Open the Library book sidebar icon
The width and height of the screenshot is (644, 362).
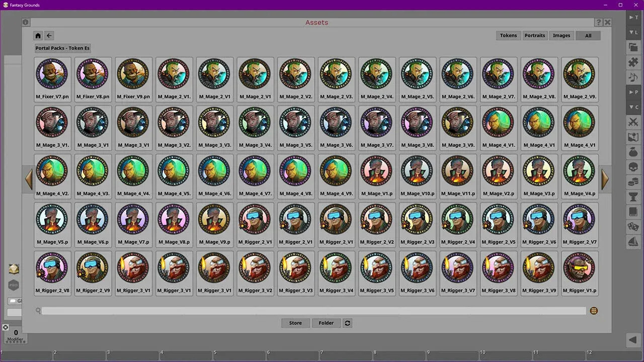(x=633, y=212)
